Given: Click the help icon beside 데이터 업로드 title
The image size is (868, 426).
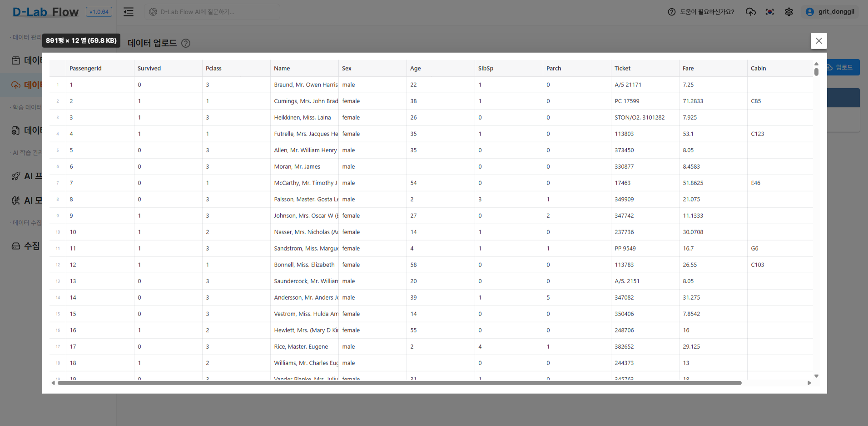Looking at the screenshot, I should click(x=186, y=43).
